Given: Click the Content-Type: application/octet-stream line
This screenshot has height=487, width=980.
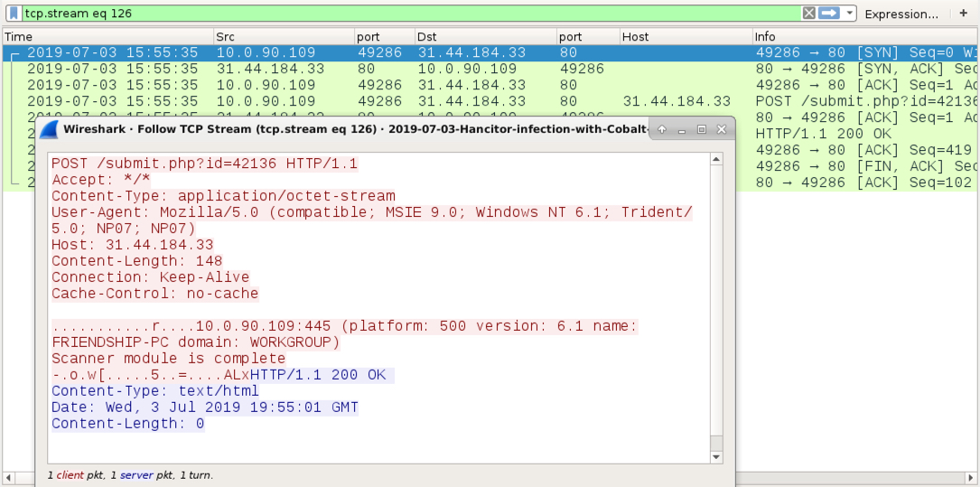Looking at the screenshot, I should tap(223, 196).
